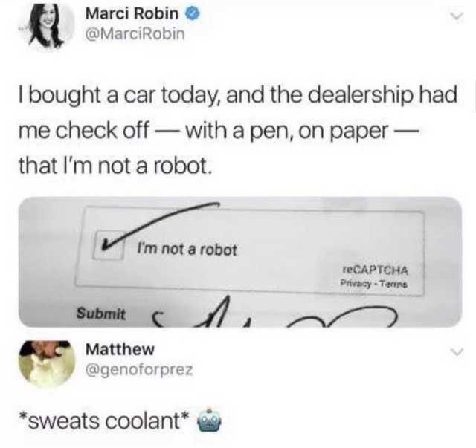This screenshot has width=476, height=448.
Task: Open the Marci Robin display name
Action: [132, 13]
